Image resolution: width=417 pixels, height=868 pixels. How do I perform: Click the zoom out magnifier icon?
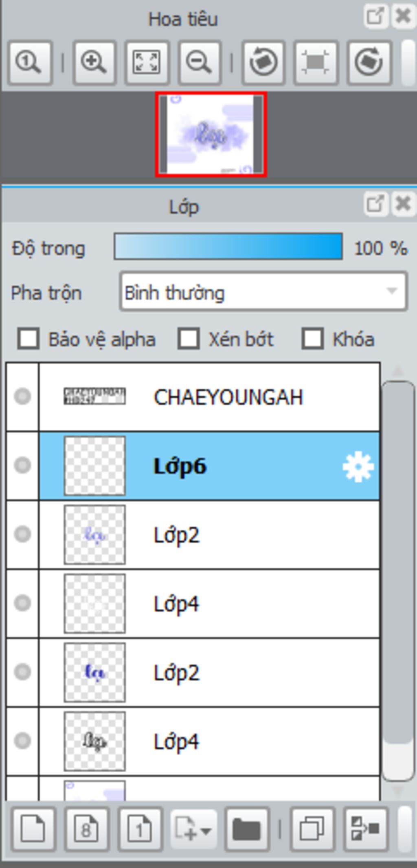point(200,63)
